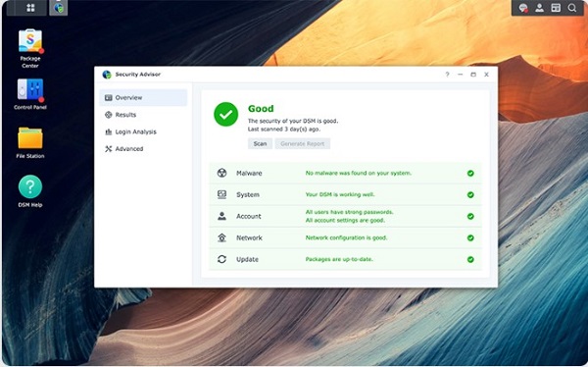
Task: Open File Station desktop icon
Action: 30,142
